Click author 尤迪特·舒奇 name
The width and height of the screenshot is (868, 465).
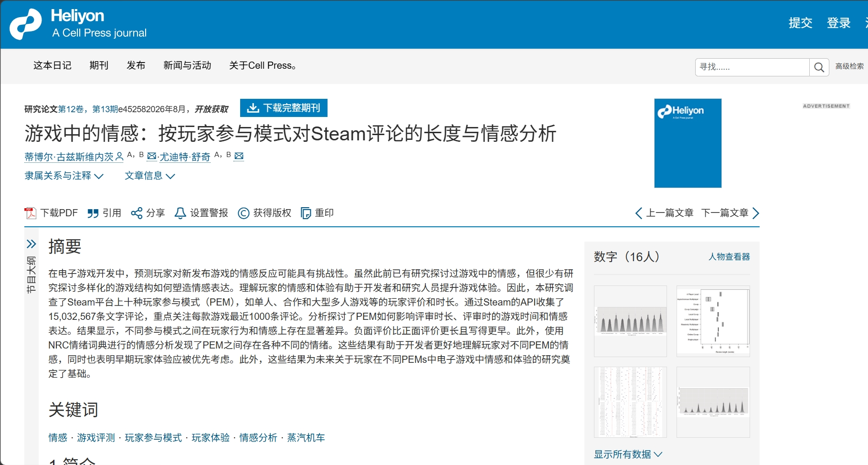point(185,157)
